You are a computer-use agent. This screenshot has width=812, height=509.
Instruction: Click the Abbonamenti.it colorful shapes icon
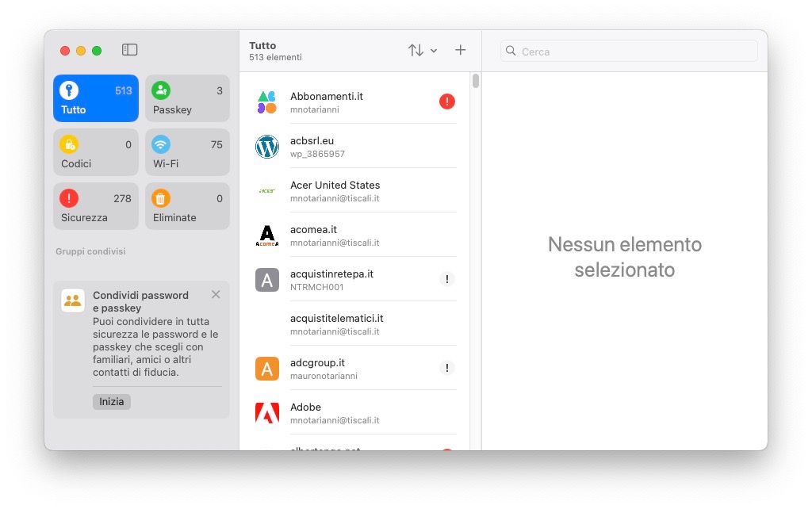tap(267, 102)
